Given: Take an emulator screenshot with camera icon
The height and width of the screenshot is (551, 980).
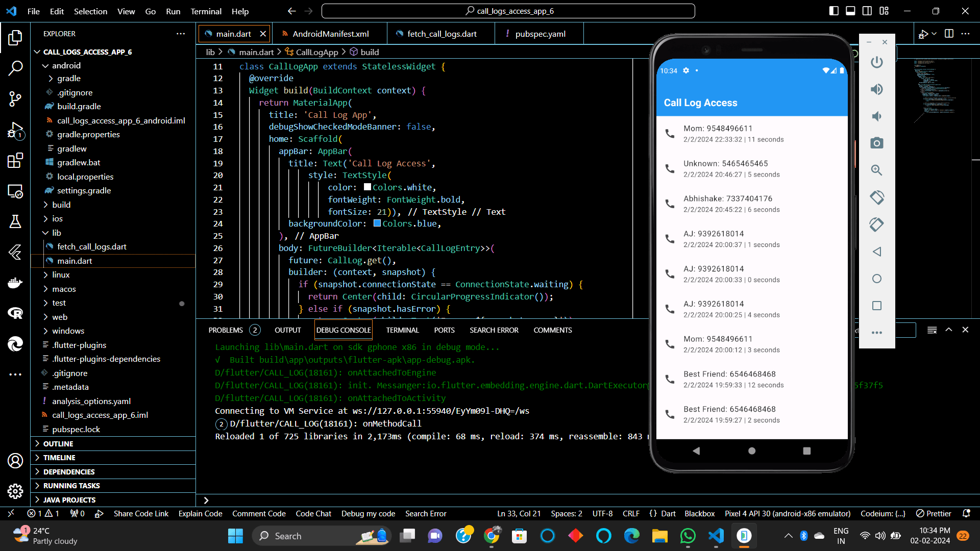Looking at the screenshot, I should point(877,143).
